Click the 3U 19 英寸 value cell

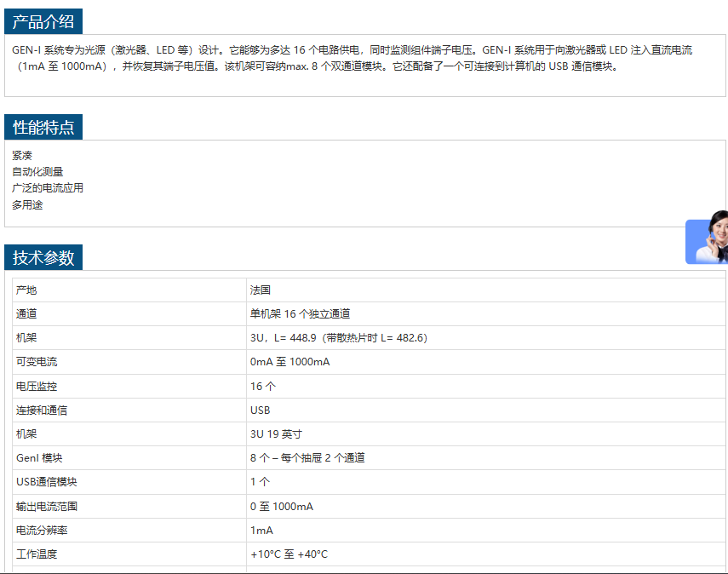(x=276, y=434)
